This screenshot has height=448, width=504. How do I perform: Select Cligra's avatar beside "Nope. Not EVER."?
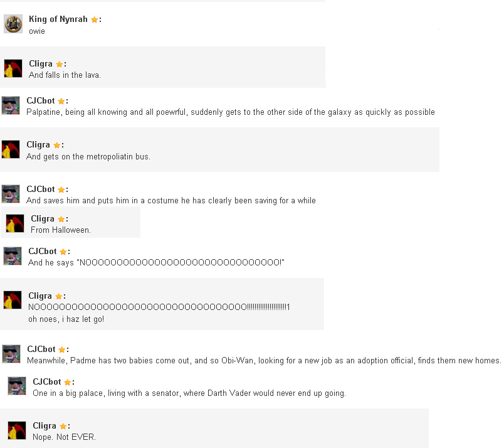coord(17,430)
